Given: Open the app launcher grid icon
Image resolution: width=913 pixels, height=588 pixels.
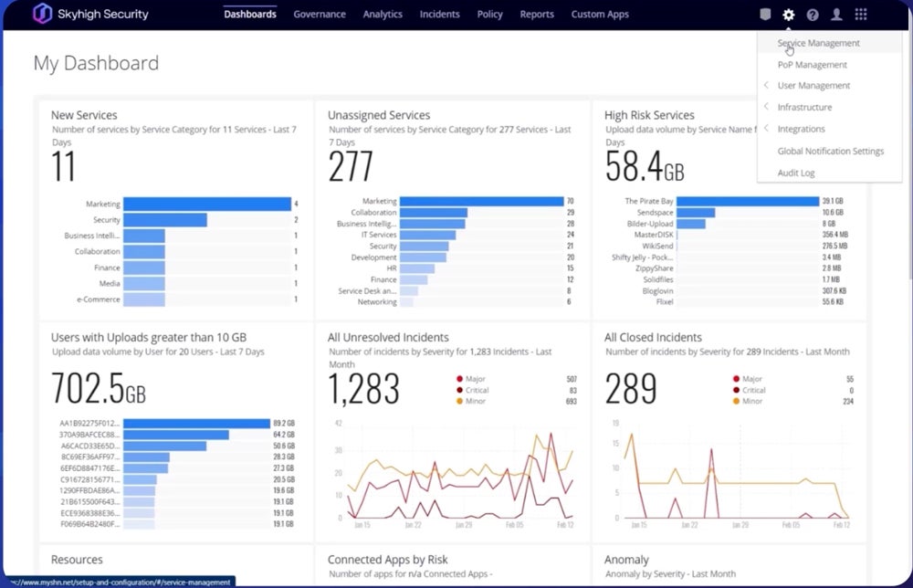Looking at the screenshot, I should (x=859, y=14).
